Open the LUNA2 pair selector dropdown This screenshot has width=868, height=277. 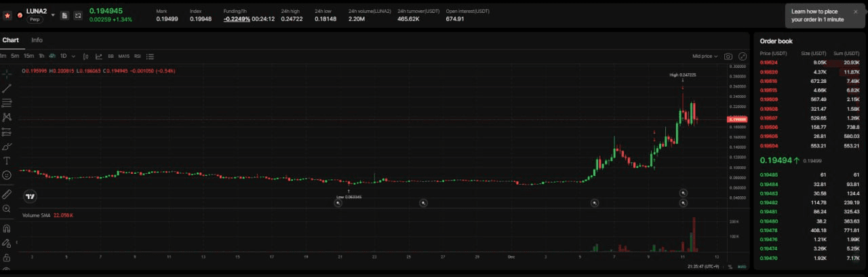[53, 15]
